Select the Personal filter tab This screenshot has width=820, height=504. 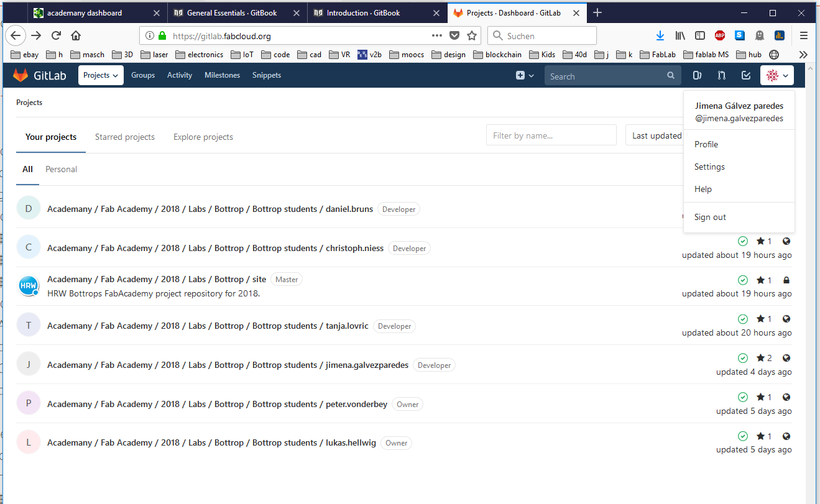(61, 169)
